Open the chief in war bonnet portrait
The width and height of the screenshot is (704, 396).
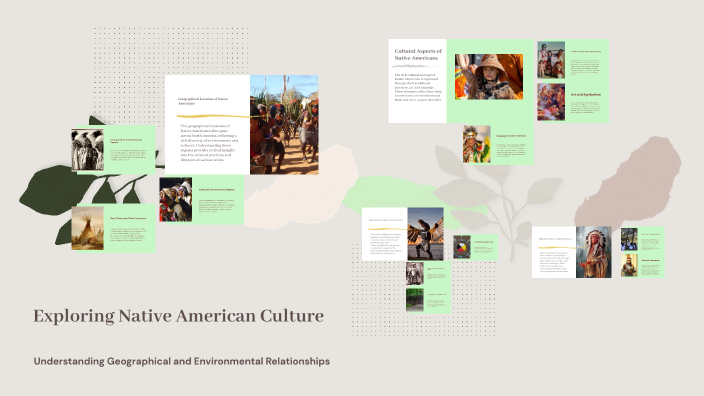[x=594, y=252]
